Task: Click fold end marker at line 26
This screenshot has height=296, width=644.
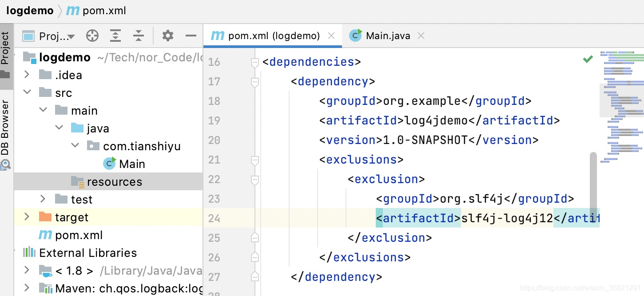Action: coord(254,257)
